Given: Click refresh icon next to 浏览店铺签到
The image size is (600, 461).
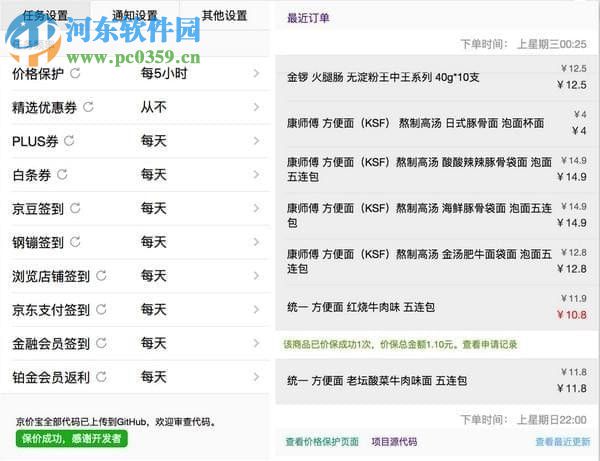Looking at the screenshot, I should (x=101, y=275).
